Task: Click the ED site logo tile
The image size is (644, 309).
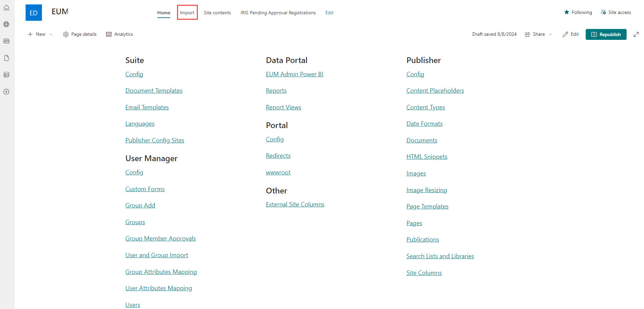Action: [34, 13]
